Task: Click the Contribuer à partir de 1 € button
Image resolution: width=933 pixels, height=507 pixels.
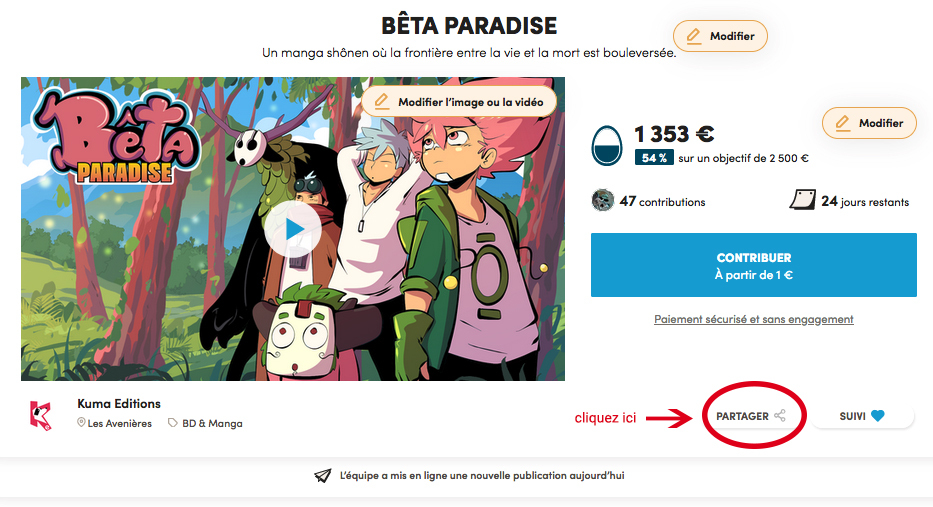Action: (753, 265)
